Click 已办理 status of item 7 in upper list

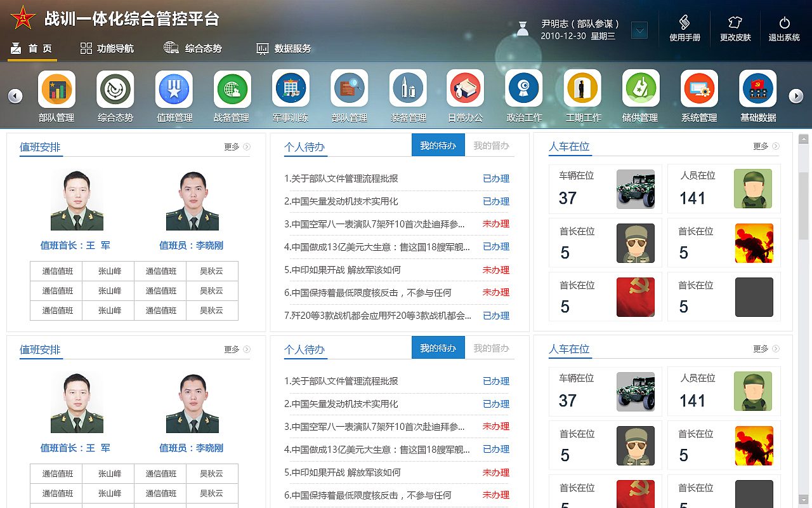[496, 315]
